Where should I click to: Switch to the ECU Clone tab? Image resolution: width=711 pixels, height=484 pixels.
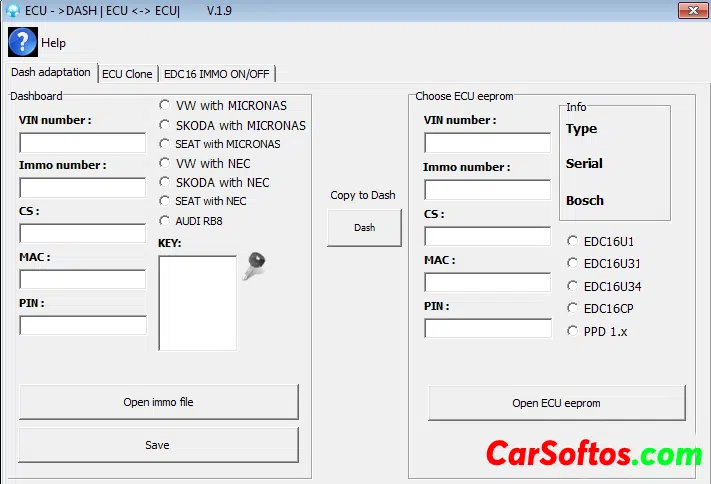point(127,74)
